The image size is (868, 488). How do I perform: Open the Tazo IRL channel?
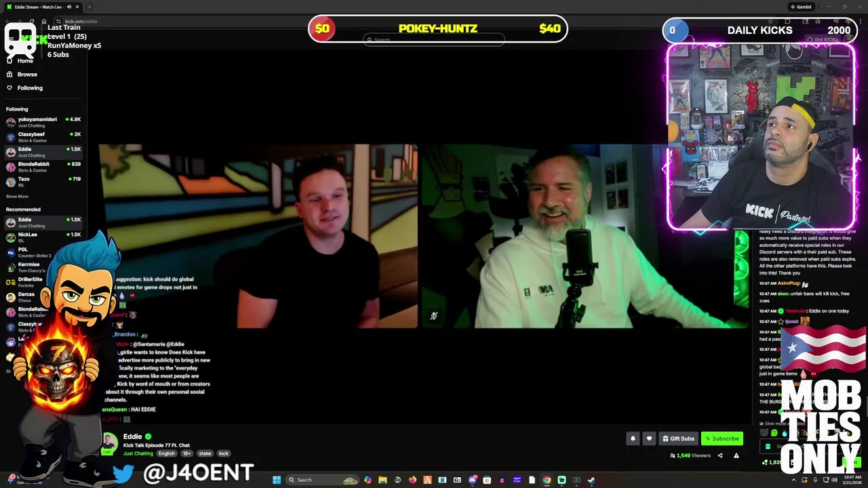point(43,182)
